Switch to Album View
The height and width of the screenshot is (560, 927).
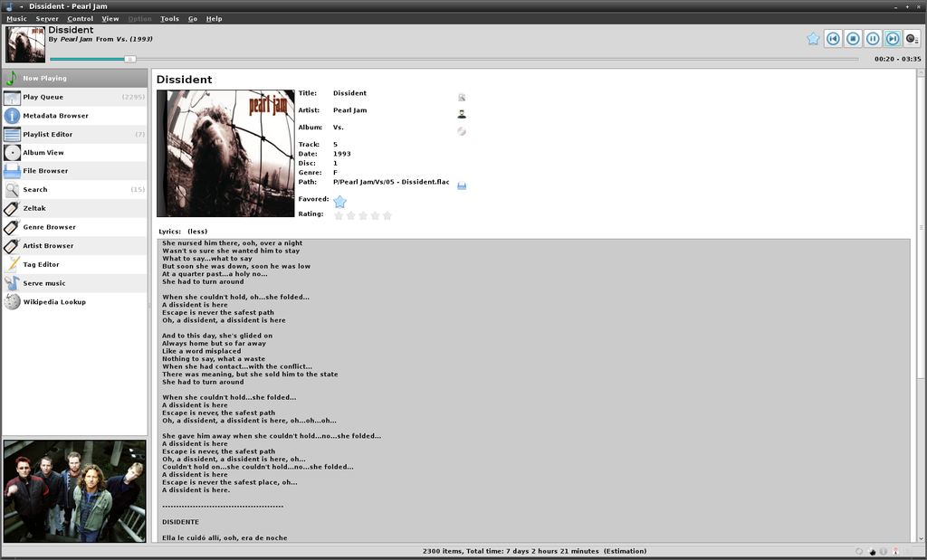pos(74,152)
